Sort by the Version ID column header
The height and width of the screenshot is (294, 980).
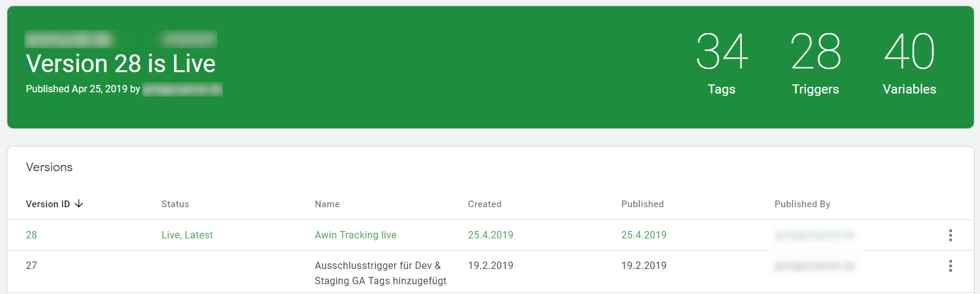pyautogui.click(x=48, y=204)
